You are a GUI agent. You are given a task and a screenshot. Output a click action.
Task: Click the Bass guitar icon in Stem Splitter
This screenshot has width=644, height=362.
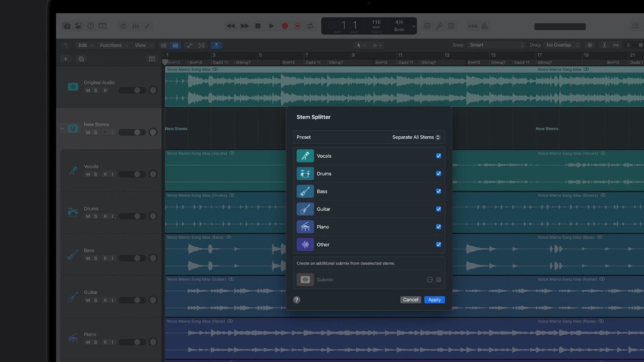(x=305, y=191)
